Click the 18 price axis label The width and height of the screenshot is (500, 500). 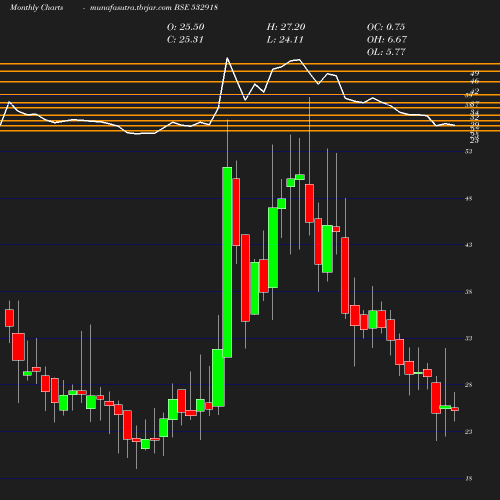tap(469, 479)
